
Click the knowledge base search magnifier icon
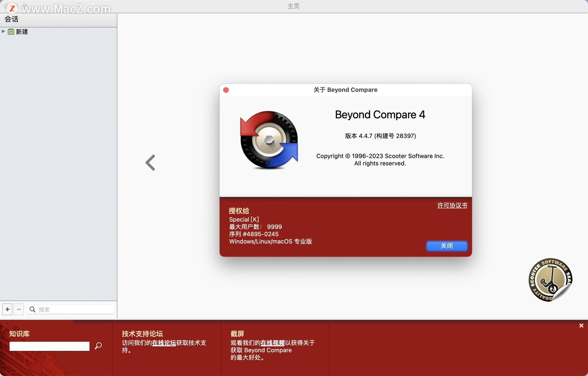98,346
